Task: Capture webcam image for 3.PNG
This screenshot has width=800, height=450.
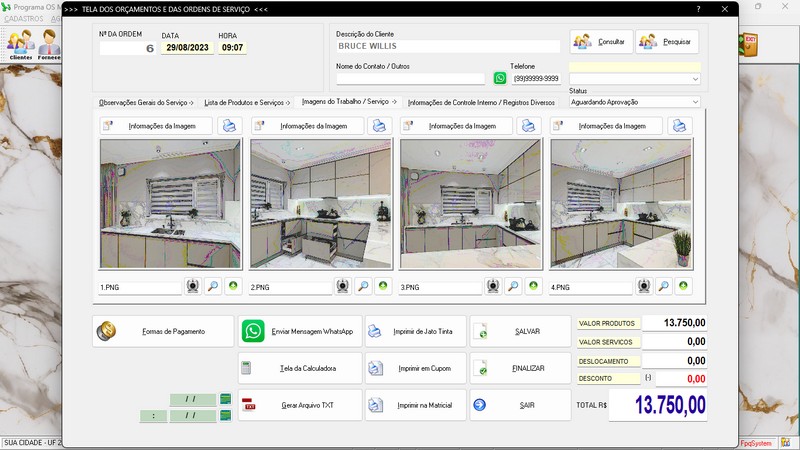Action: (x=492, y=286)
